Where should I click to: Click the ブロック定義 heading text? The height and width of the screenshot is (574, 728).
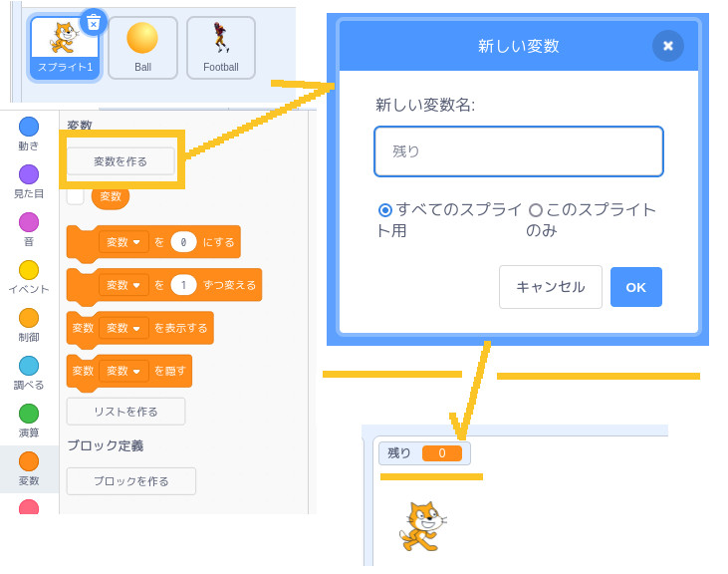point(106,445)
